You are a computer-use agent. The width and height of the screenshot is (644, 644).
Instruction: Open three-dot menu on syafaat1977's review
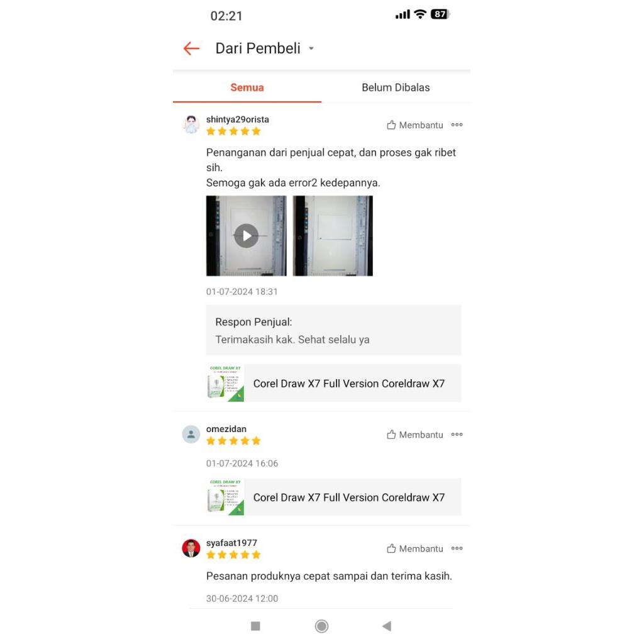[457, 548]
